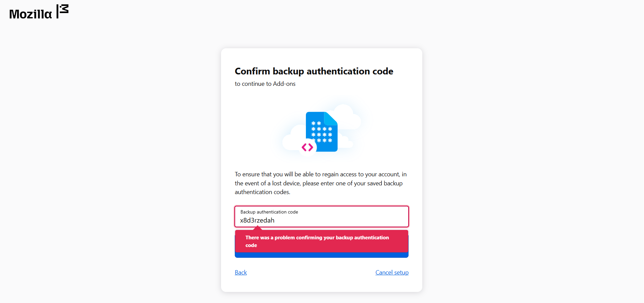Click the blue confirm button beneath the error
Image resolution: width=644 pixels, height=303 pixels.
[x=321, y=255]
